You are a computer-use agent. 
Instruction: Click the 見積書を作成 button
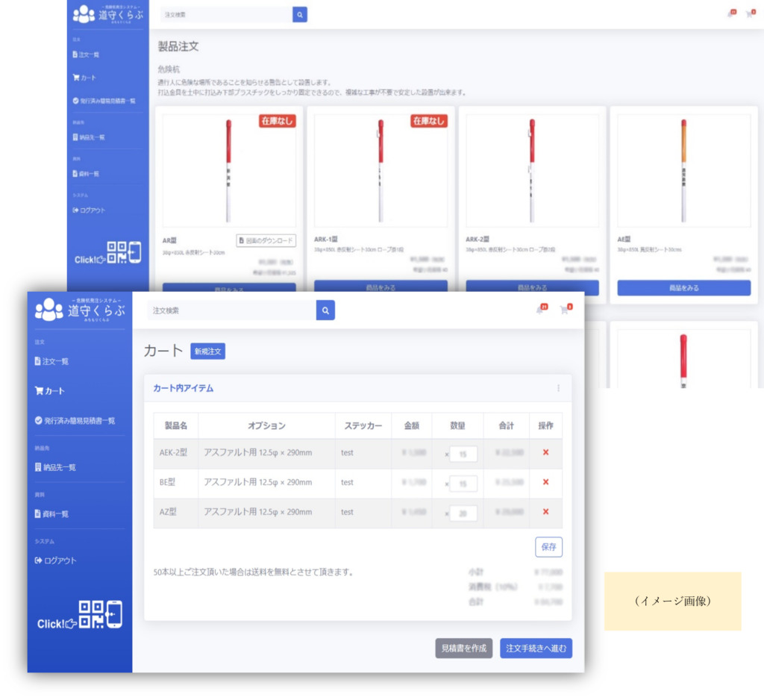tap(463, 649)
